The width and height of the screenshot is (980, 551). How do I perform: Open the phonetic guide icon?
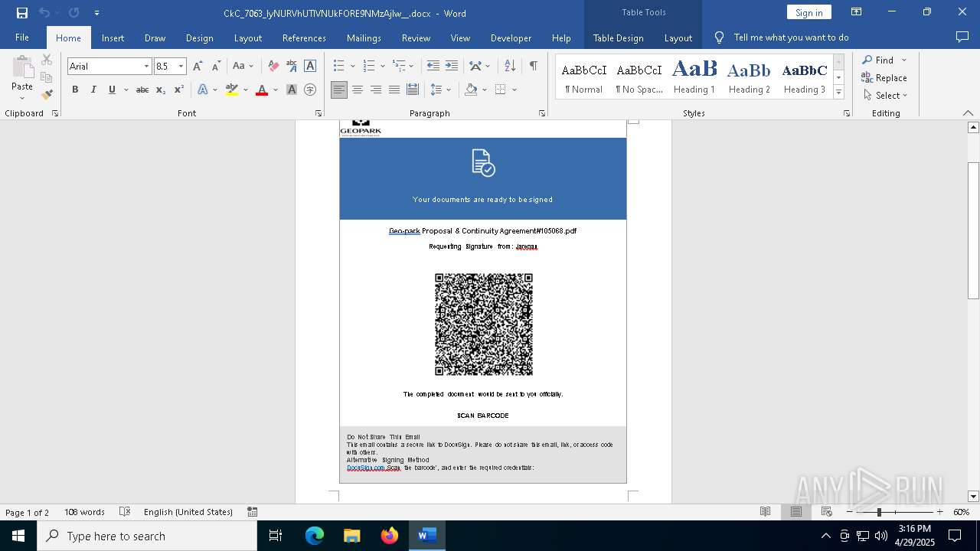(292, 67)
